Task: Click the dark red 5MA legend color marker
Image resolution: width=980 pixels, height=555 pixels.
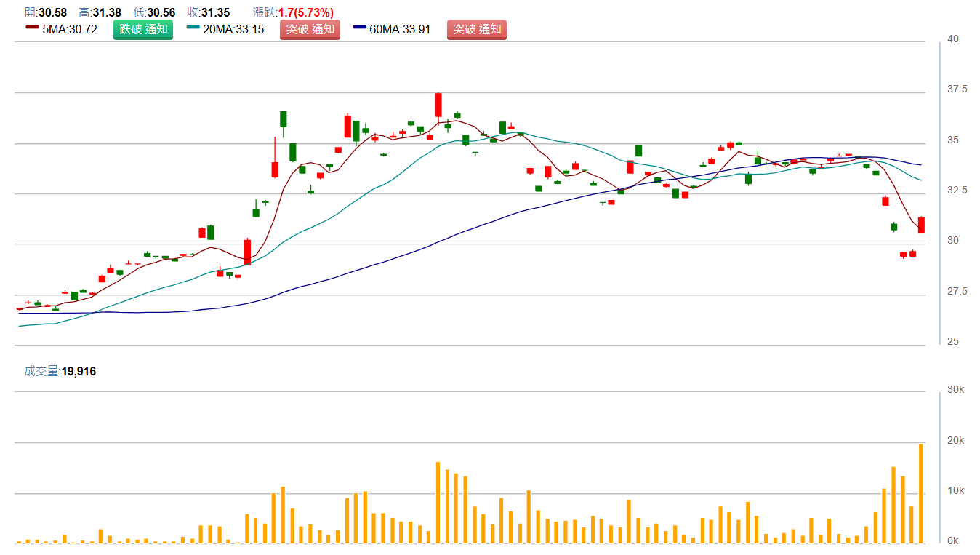Action: [32, 27]
